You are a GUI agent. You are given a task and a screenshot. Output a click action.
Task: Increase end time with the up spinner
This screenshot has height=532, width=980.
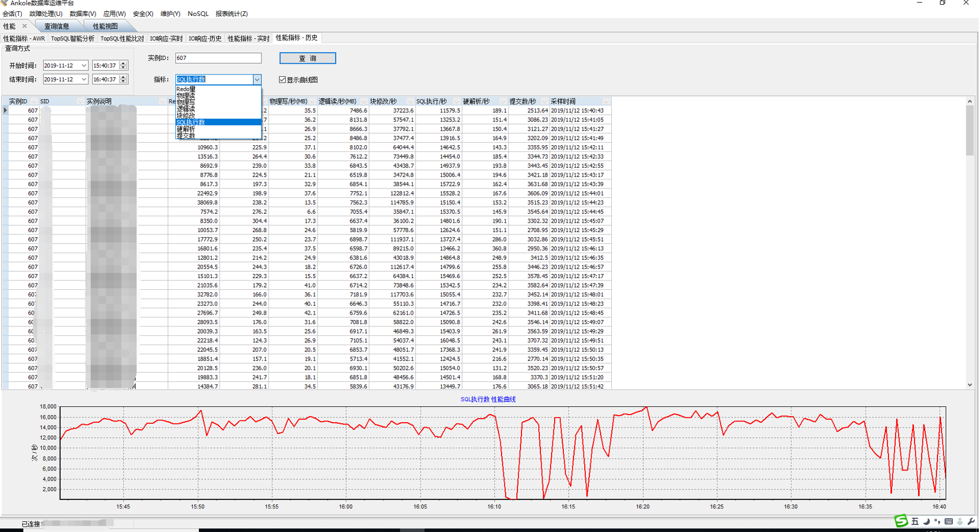tap(123, 77)
